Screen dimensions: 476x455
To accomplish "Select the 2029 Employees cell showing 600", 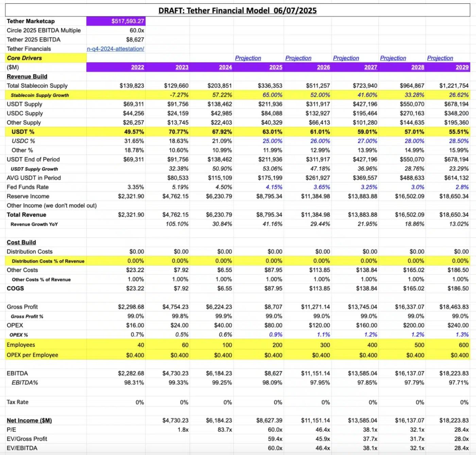I will tap(463, 345).
